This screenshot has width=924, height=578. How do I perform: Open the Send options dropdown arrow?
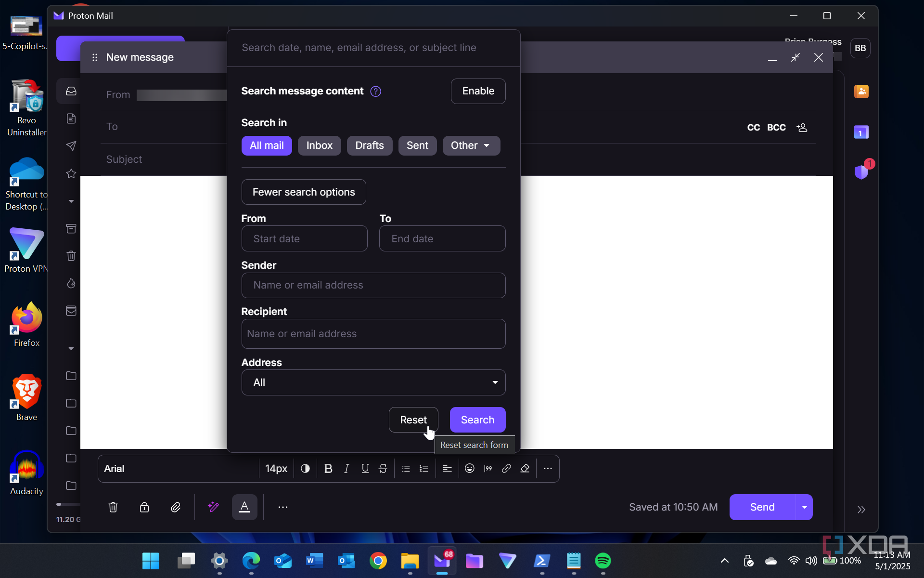click(804, 507)
